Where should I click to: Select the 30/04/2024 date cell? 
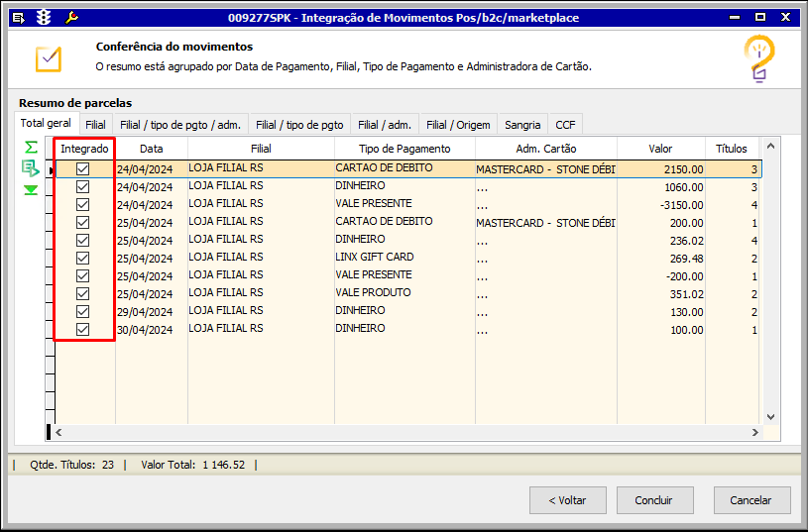[152, 329]
